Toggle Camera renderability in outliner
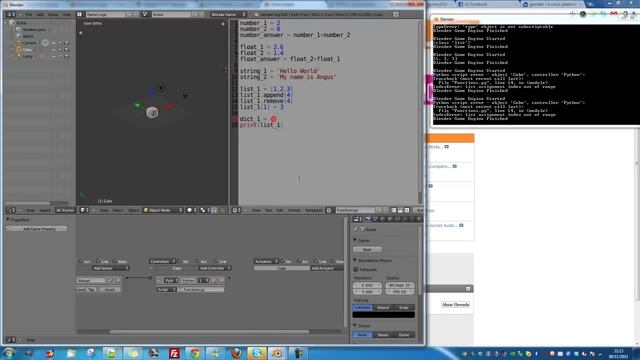Screen dimensions: 640x360 point(67,43)
